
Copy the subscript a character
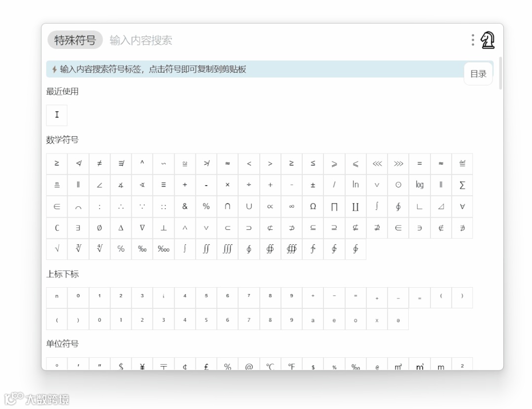click(313, 319)
